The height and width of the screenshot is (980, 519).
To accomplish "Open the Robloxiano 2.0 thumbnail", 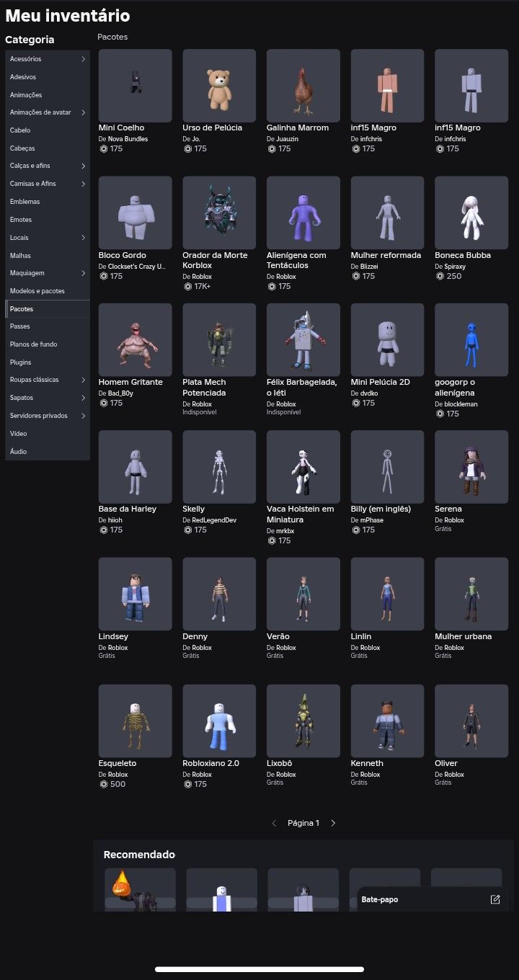I will 219,721.
